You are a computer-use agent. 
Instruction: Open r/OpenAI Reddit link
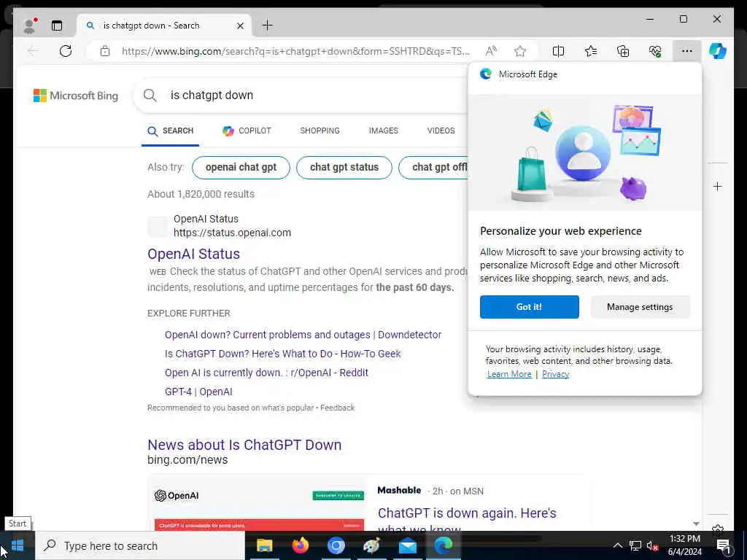tap(266, 373)
